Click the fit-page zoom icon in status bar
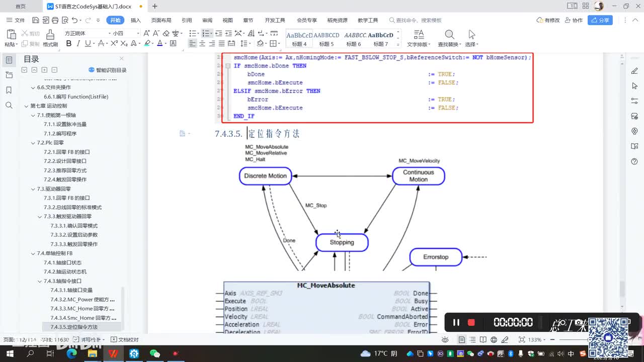 [521, 340]
